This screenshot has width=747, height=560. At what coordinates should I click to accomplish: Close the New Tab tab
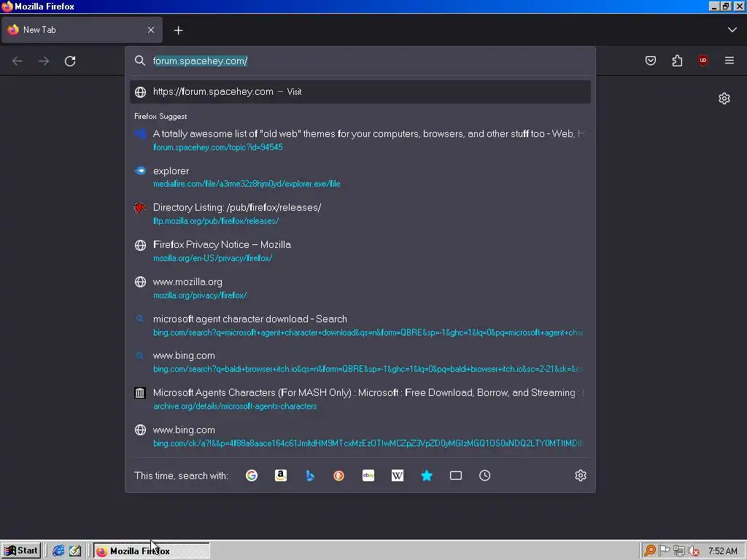150,30
